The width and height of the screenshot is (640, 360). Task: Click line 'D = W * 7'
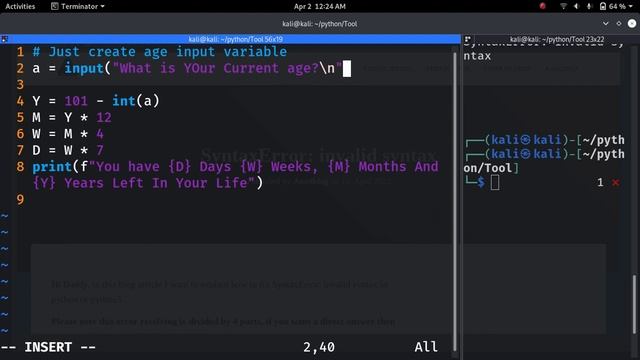pos(68,150)
